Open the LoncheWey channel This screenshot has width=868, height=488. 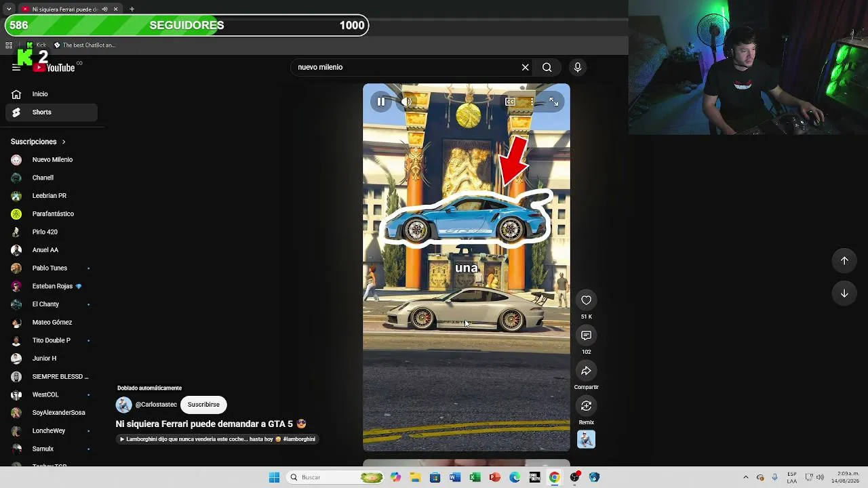click(x=52, y=431)
